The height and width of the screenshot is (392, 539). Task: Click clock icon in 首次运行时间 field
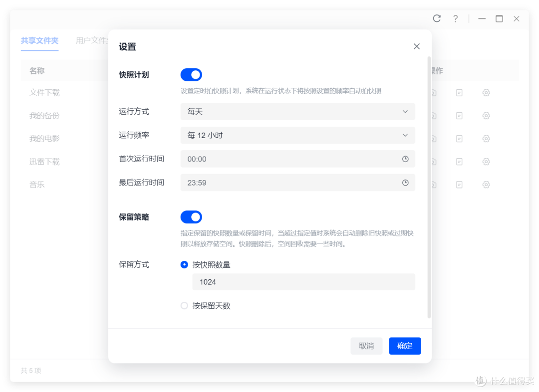pos(405,159)
